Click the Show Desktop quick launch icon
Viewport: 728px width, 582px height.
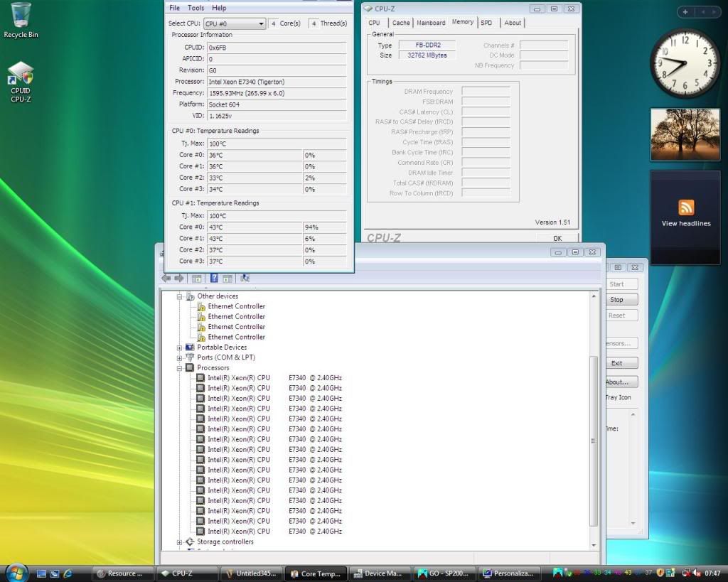41,573
